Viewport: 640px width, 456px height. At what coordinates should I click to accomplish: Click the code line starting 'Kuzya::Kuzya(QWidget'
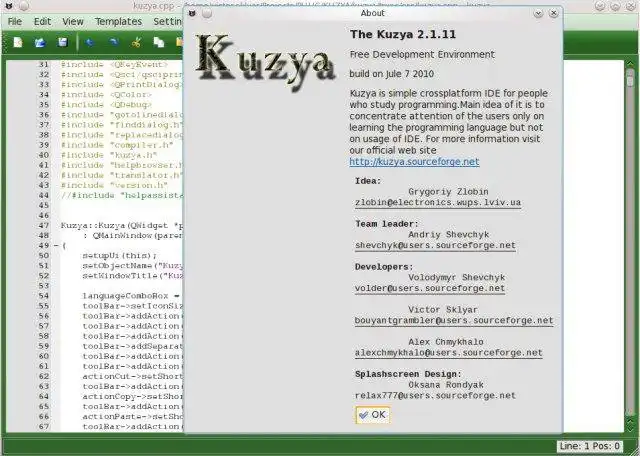[122, 225]
